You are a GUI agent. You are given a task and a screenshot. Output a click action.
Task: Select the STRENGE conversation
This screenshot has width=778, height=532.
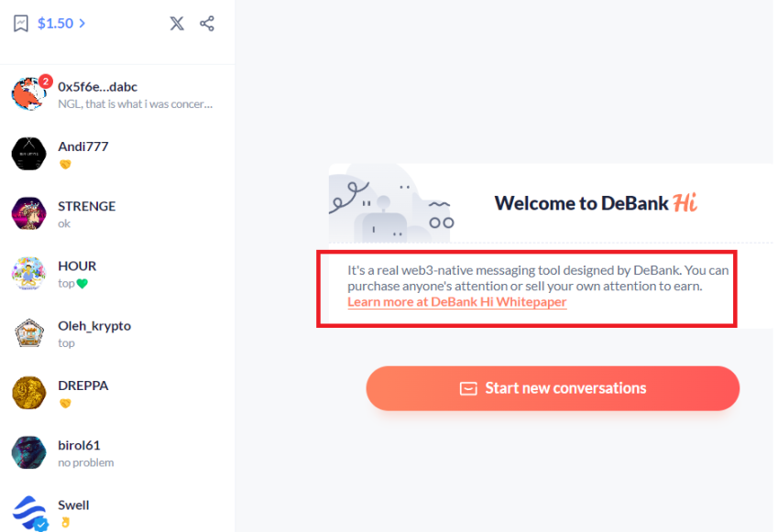117,213
